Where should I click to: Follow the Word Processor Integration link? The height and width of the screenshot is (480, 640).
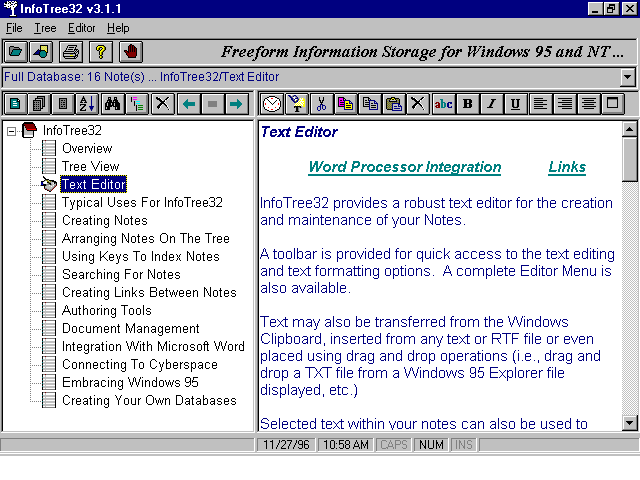pos(404,167)
